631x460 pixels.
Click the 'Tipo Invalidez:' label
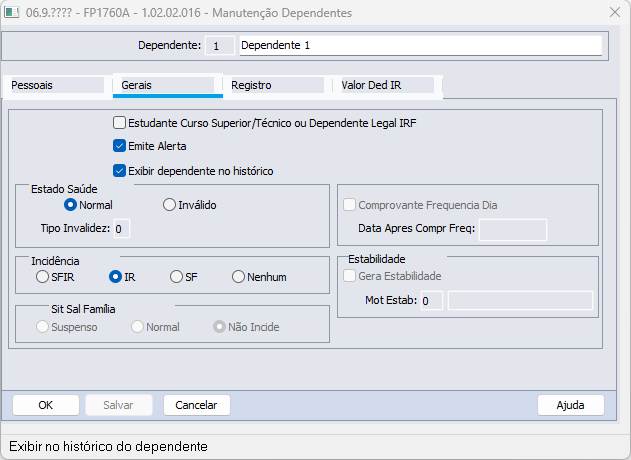click(x=75, y=228)
